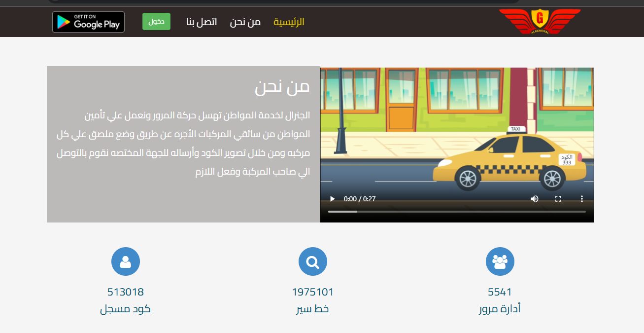
Task: Open the video in fullscreen
Action: click(558, 199)
